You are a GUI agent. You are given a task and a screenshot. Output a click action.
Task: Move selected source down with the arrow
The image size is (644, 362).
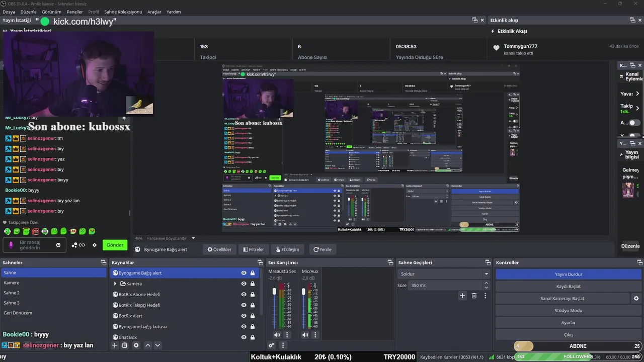(x=157, y=345)
